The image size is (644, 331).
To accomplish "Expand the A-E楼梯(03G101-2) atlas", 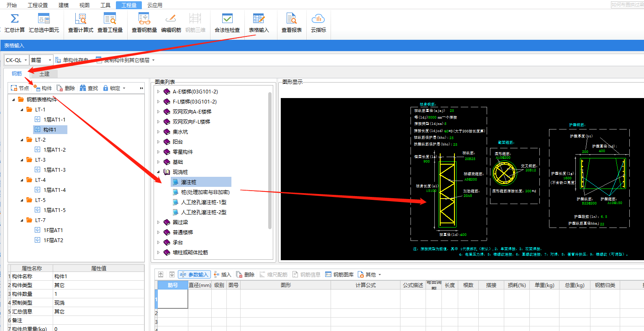I will pyautogui.click(x=158, y=91).
